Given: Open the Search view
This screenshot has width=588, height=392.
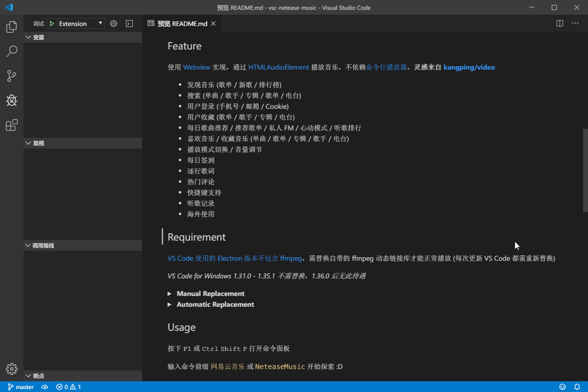Looking at the screenshot, I should pos(11,51).
